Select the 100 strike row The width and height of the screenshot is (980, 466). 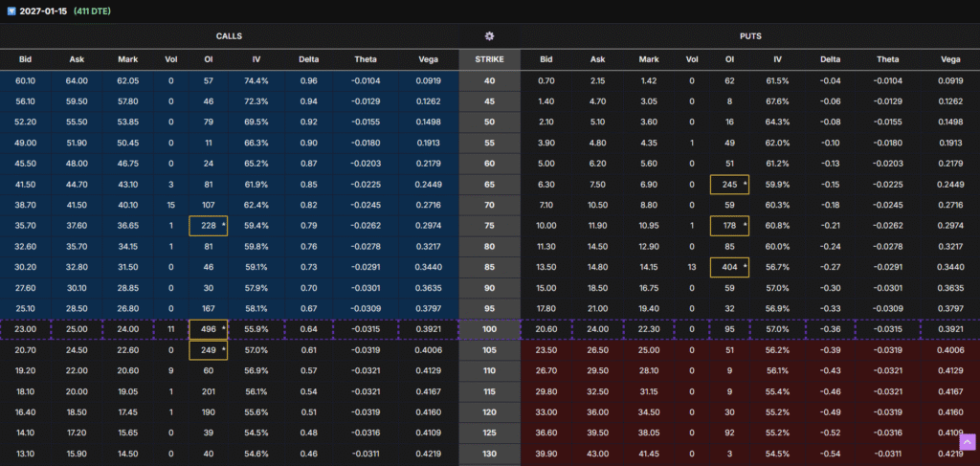pos(489,328)
